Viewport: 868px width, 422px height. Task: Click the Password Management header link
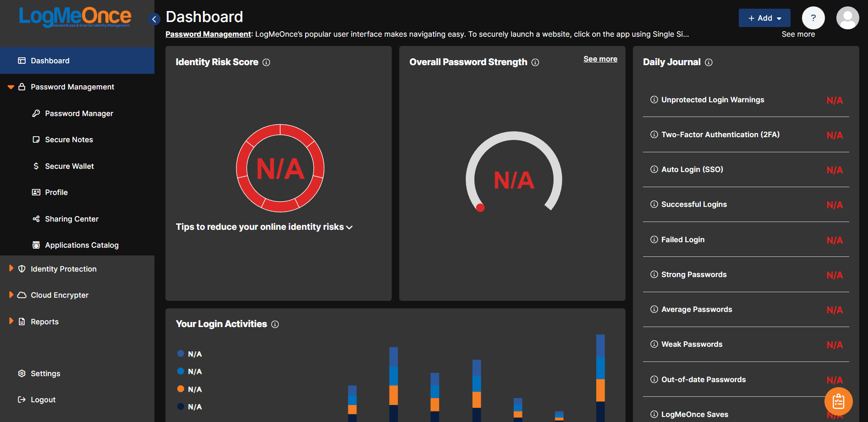pos(208,34)
